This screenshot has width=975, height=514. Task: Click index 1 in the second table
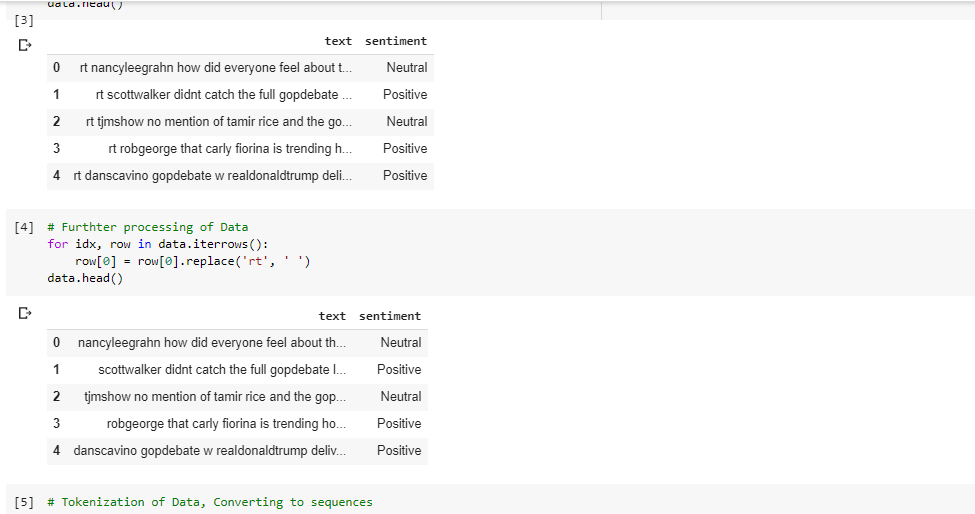coord(57,370)
